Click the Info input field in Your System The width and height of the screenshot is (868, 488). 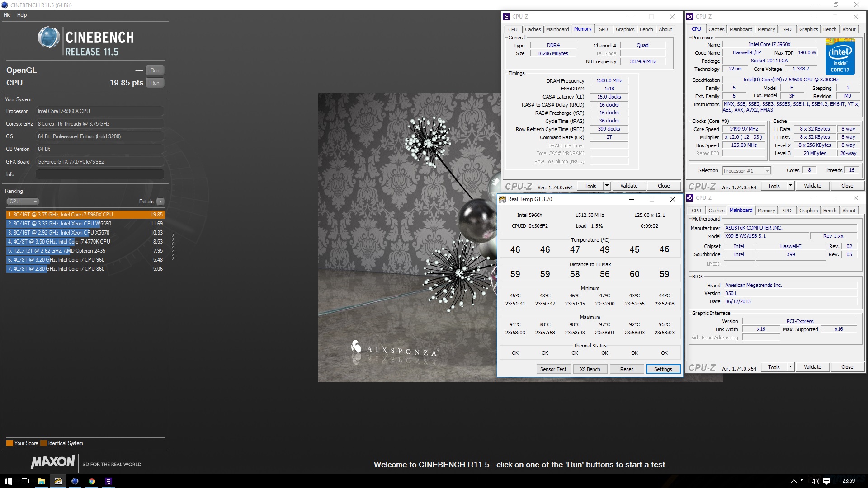pyautogui.click(x=100, y=174)
